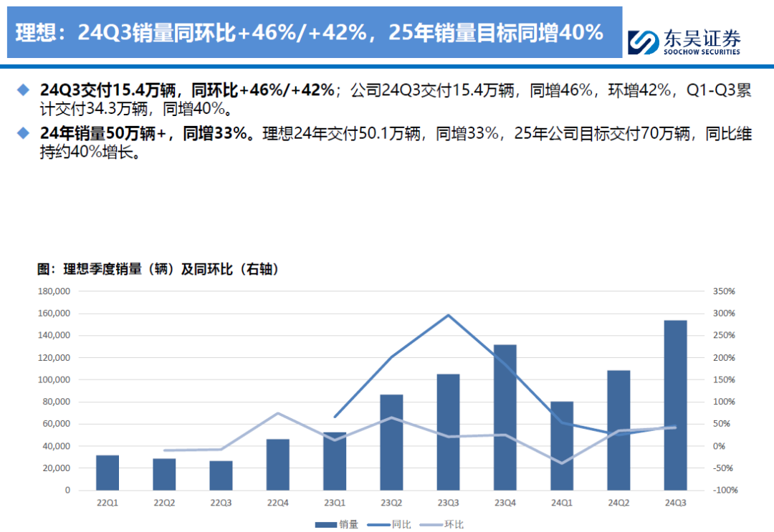Click the 23Q4 x-axis label
Viewport: 774px width, 532px height.
[505, 503]
